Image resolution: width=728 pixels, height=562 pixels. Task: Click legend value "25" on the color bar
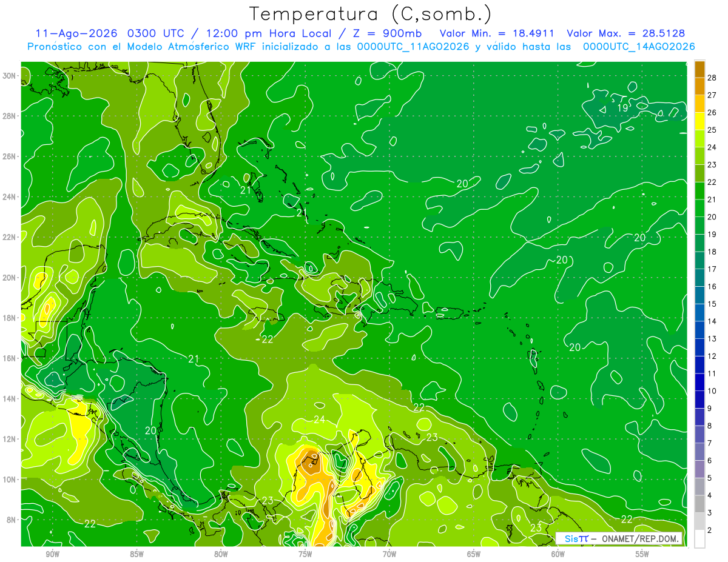click(712, 130)
